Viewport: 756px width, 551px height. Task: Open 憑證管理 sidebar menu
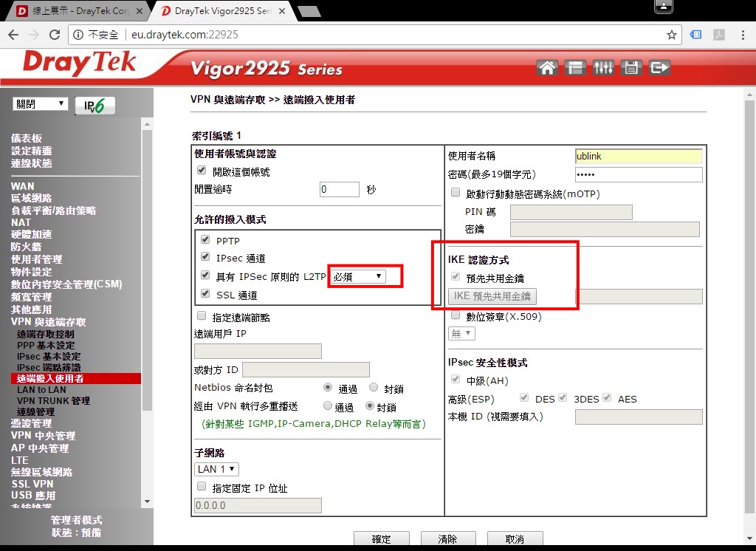31,423
